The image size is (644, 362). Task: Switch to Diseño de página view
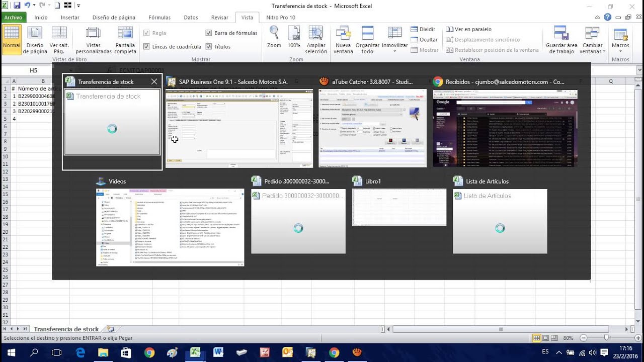click(x=35, y=39)
